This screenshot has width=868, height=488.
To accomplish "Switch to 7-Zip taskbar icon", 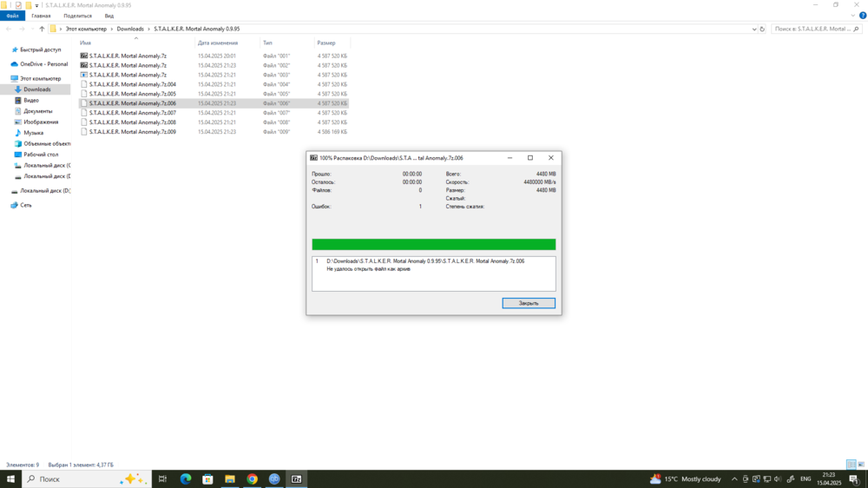I will click(x=296, y=478).
